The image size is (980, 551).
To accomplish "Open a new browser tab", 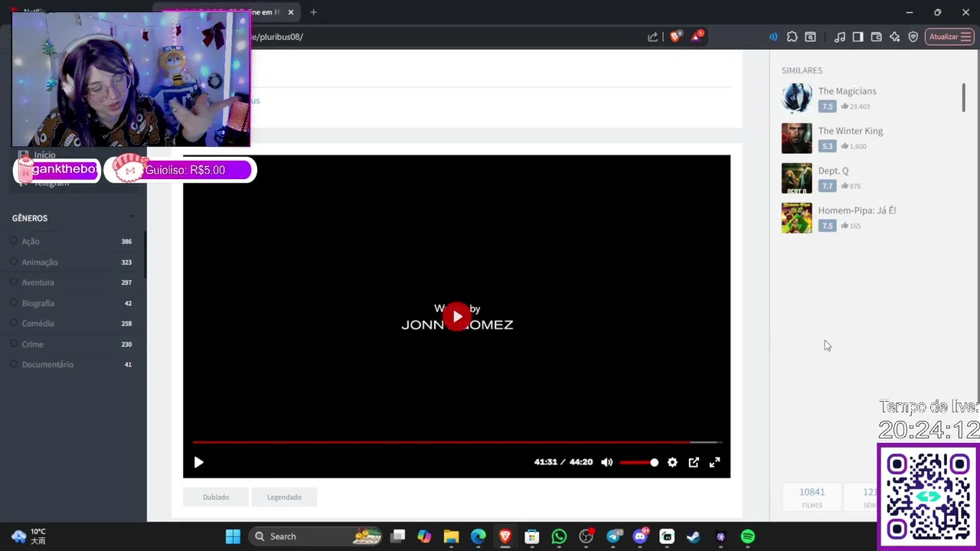I will point(313,12).
